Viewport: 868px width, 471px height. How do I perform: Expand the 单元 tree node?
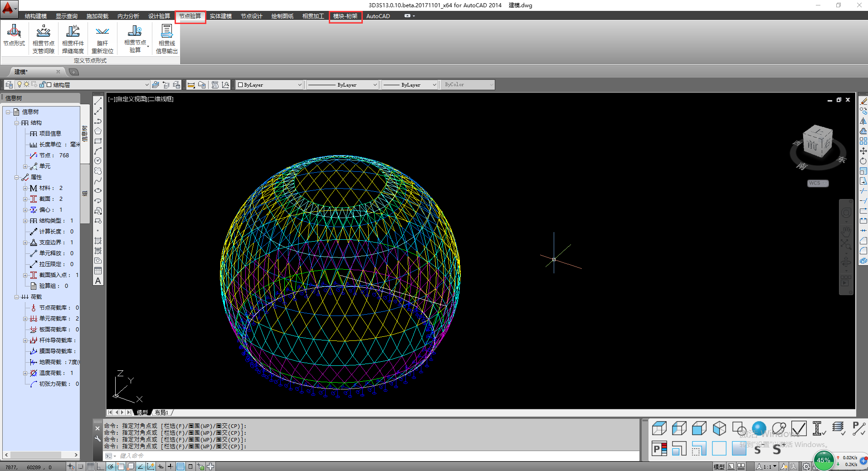[25, 166]
